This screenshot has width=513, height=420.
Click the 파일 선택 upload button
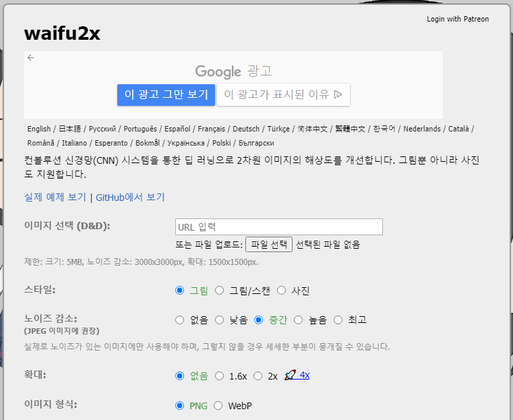click(269, 244)
